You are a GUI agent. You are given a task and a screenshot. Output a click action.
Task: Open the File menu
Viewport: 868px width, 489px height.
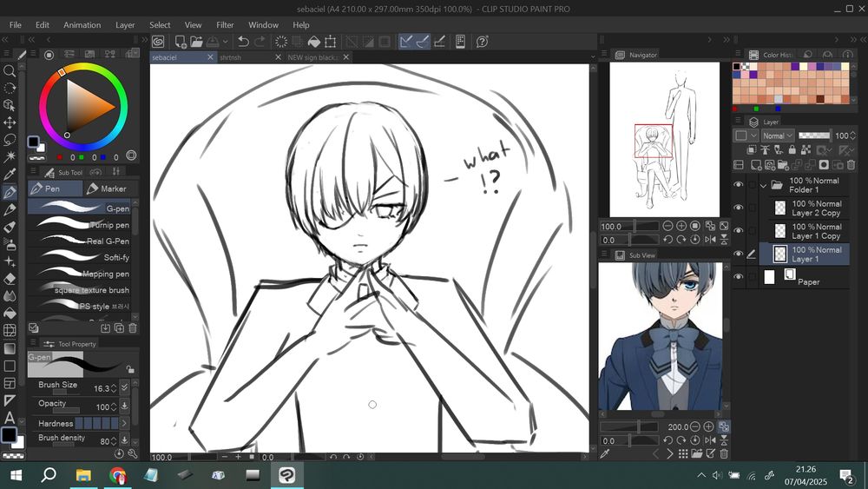point(16,25)
